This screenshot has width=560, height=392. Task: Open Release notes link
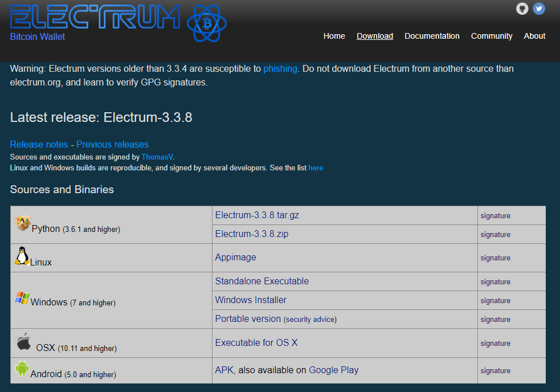click(x=39, y=144)
